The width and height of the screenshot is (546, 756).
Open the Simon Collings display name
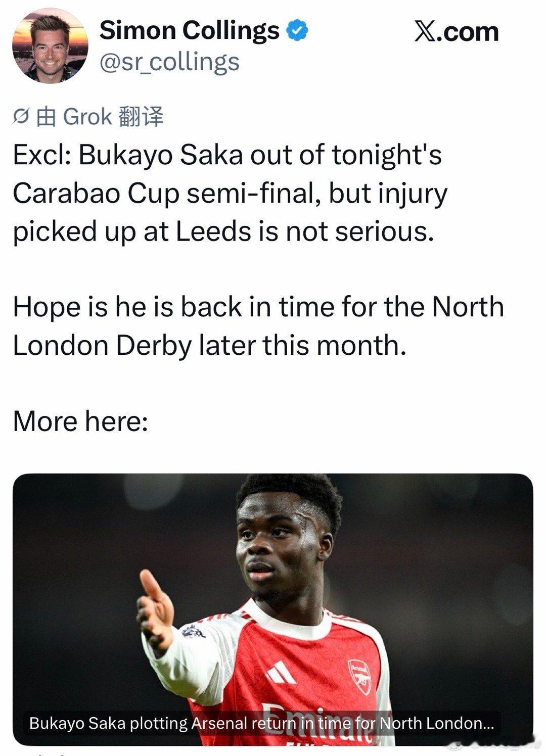(x=190, y=30)
